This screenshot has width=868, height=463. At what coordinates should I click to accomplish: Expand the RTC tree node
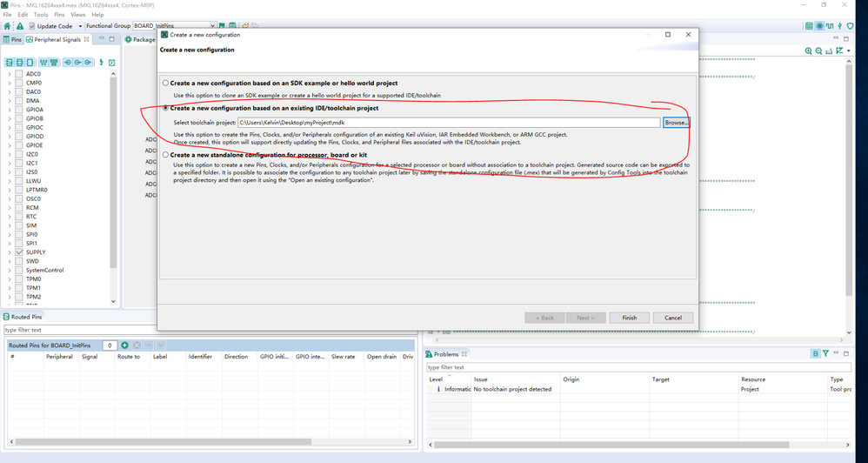coord(10,217)
